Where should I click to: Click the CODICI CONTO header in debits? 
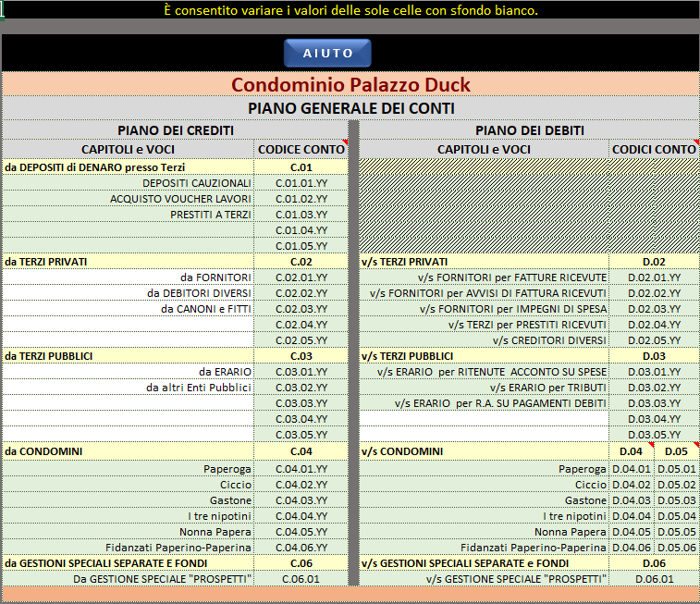tap(654, 149)
